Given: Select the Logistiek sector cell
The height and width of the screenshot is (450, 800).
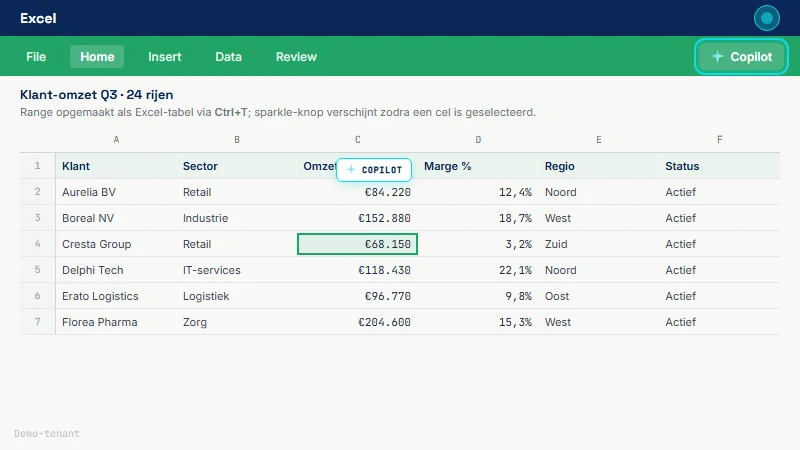Looking at the screenshot, I should tap(237, 296).
